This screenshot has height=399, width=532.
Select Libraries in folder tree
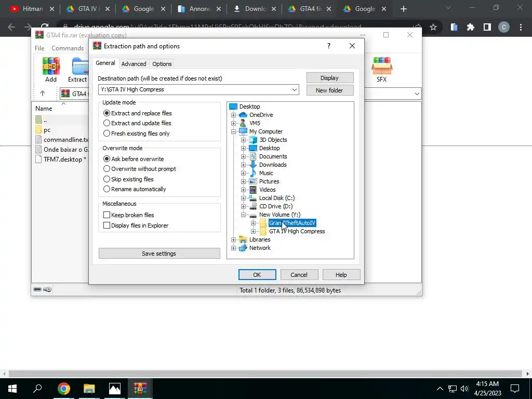[x=260, y=240]
